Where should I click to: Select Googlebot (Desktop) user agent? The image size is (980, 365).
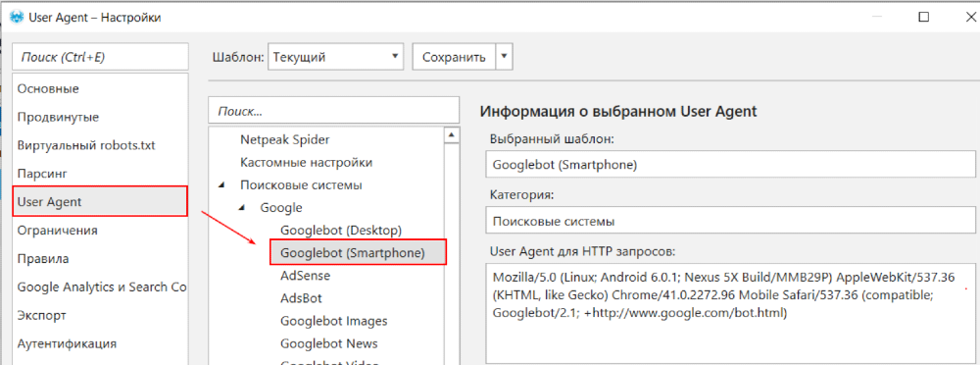[341, 230]
